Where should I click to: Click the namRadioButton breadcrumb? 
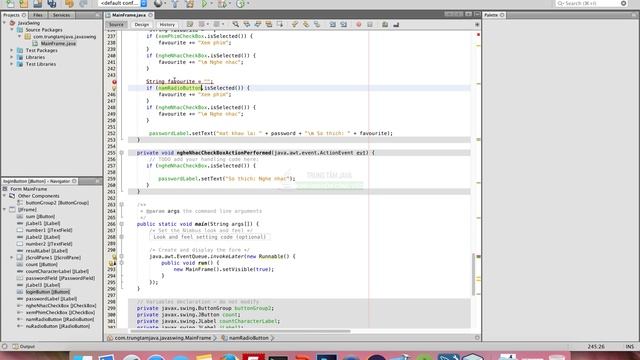point(249,338)
